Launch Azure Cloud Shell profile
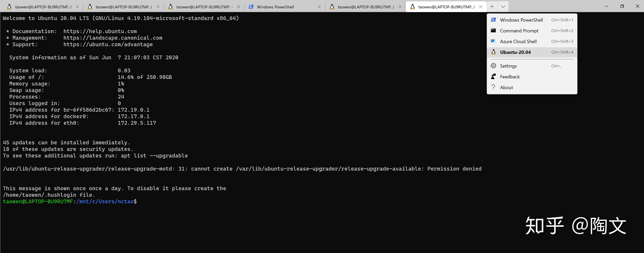 tap(532, 42)
